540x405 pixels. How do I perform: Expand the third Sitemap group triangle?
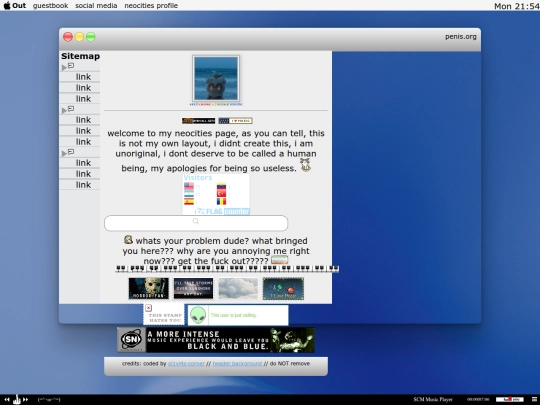(64, 153)
